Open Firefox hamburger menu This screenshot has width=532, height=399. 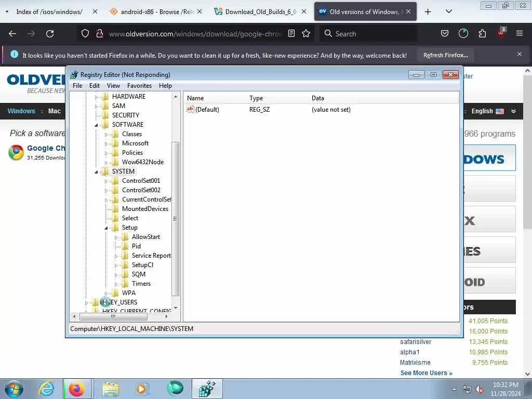pyautogui.click(x=520, y=34)
